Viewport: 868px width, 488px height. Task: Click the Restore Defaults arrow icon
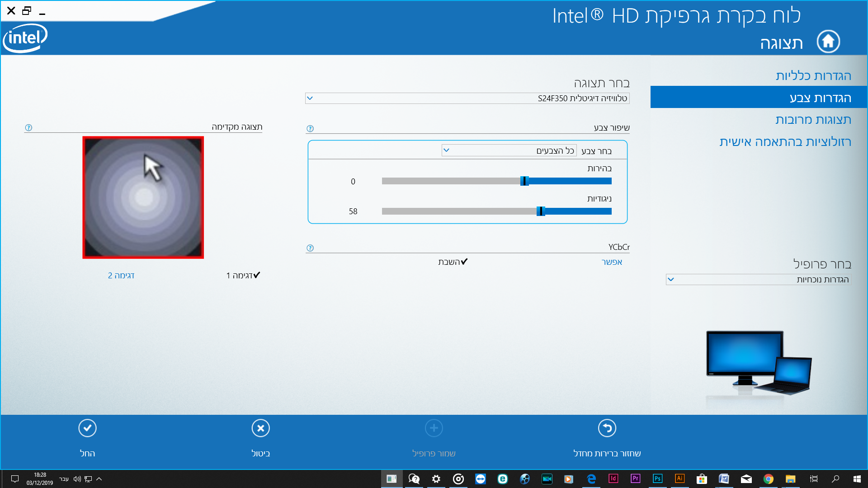click(x=607, y=428)
